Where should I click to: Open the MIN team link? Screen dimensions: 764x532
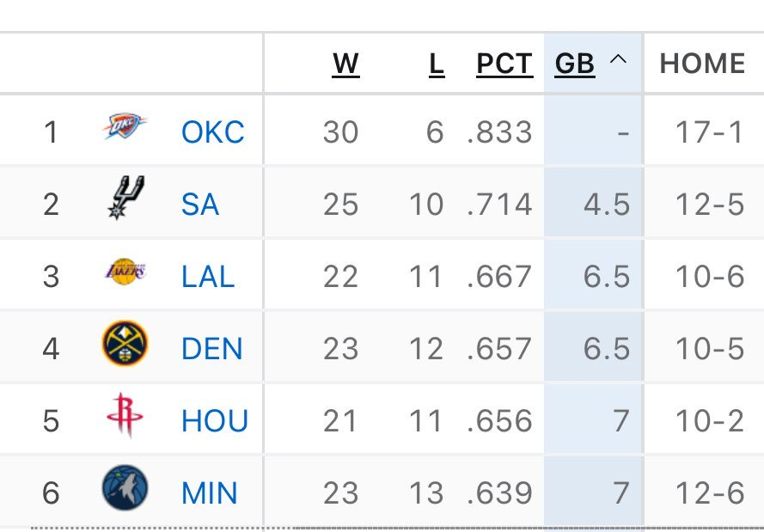[x=207, y=493]
